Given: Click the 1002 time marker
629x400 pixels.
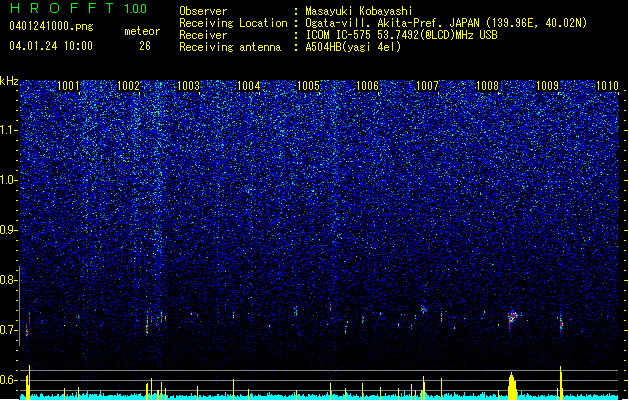Looking at the screenshot, I should 128,85.
